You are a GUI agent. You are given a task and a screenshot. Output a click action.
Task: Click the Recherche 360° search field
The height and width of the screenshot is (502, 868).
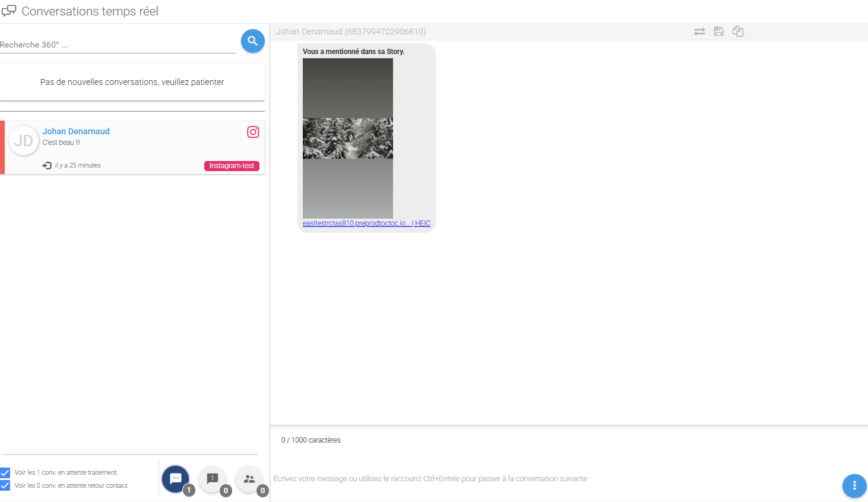[x=118, y=45]
